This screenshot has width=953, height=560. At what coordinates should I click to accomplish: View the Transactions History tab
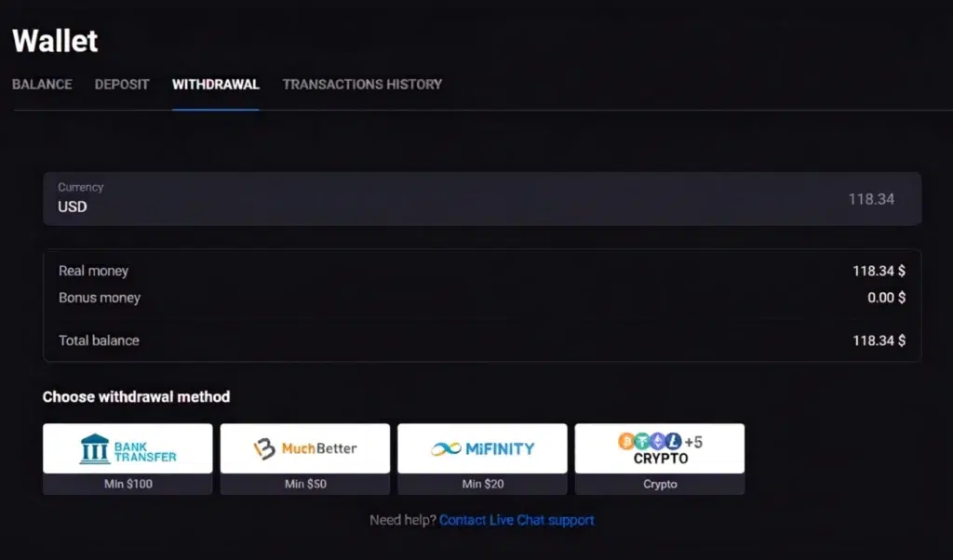point(362,84)
